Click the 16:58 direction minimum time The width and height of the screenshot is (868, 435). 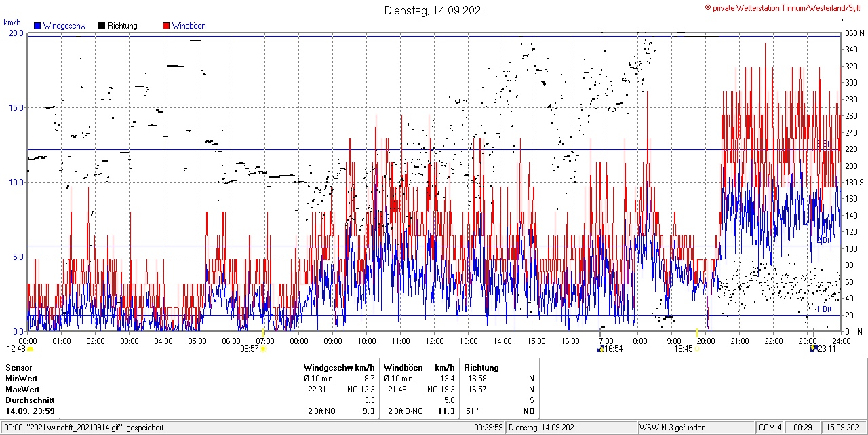click(x=477, y=379)
